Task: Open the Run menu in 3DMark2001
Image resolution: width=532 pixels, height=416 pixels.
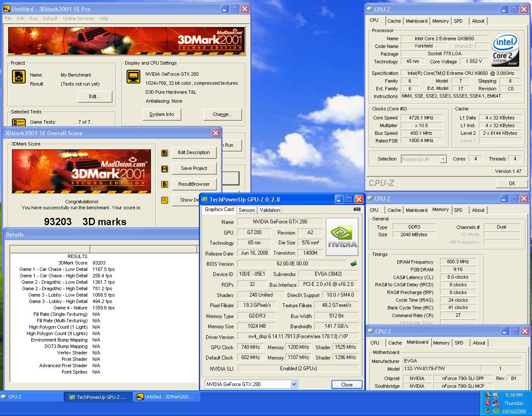Action: [33, 18]
